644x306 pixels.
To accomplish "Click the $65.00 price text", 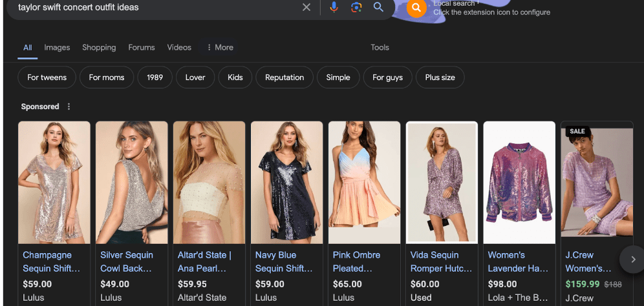I will [347, 284].
